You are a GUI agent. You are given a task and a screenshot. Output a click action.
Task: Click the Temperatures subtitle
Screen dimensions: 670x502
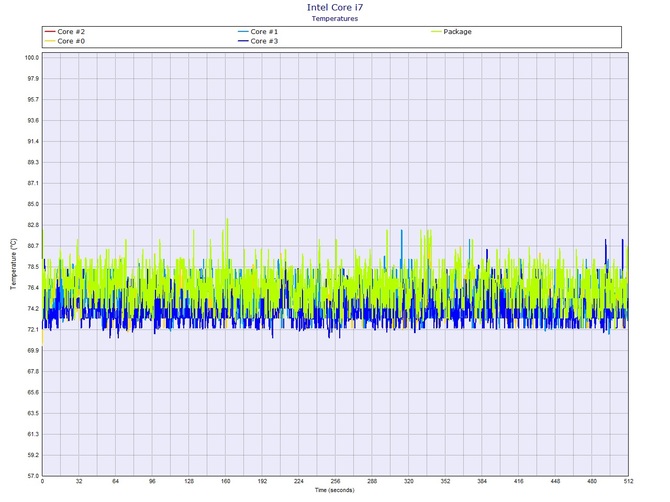[335, 18]
